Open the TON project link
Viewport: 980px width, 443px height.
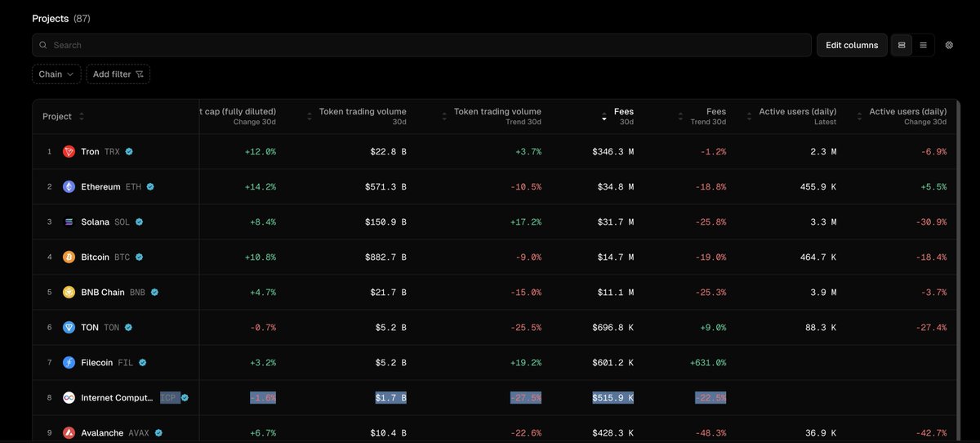100,327
